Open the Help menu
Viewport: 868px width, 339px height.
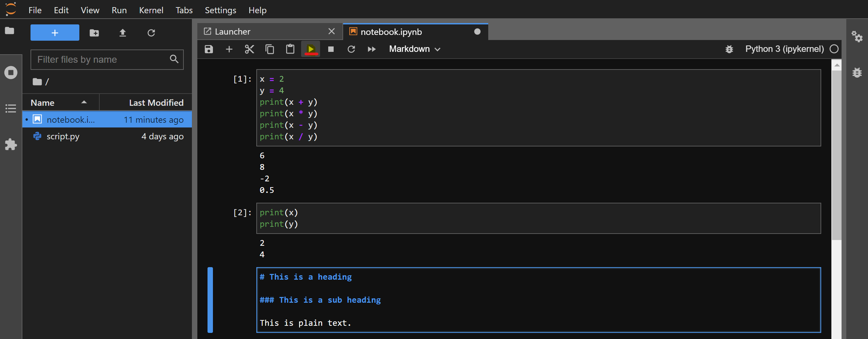[257, 10]
